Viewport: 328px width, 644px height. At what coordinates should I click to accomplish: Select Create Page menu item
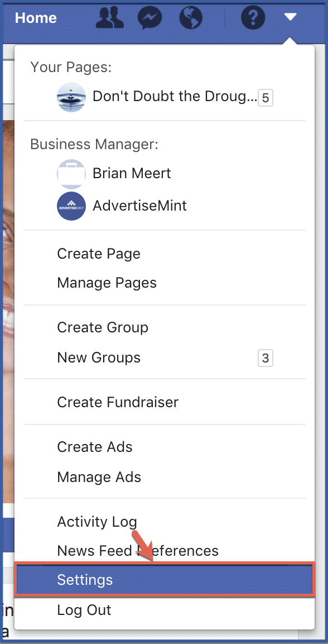[x=99, y=254]
